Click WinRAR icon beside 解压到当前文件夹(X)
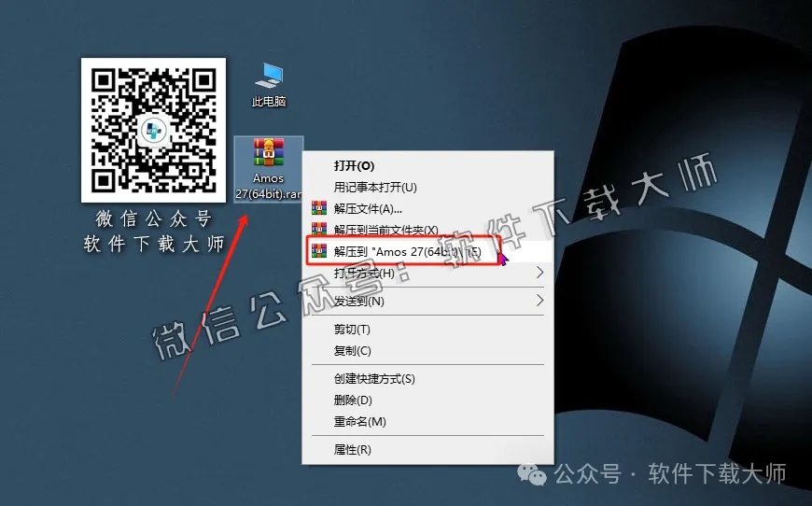Viewport: 812px width, 506px height. tap(319, 229)
